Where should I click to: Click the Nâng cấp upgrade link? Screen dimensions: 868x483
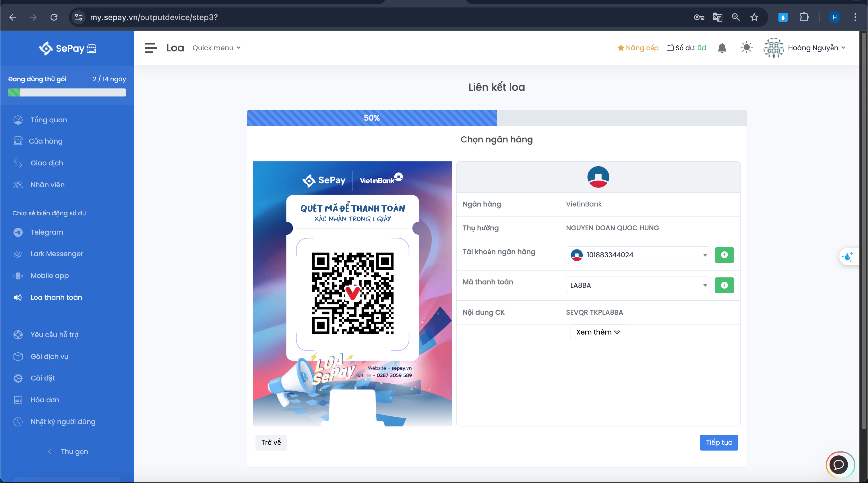pyautogui.click(x=638, y=48)
